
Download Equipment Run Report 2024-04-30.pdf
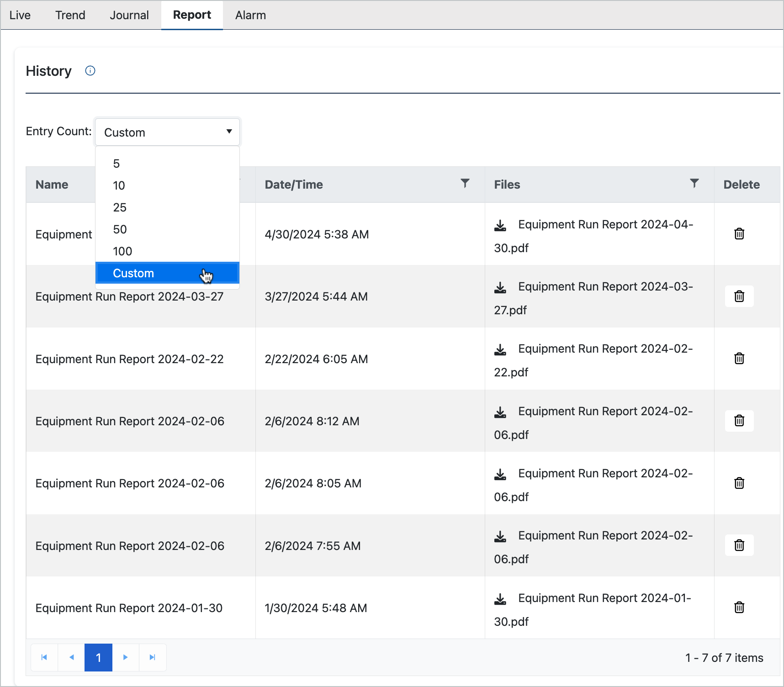[x=500, y=225]
